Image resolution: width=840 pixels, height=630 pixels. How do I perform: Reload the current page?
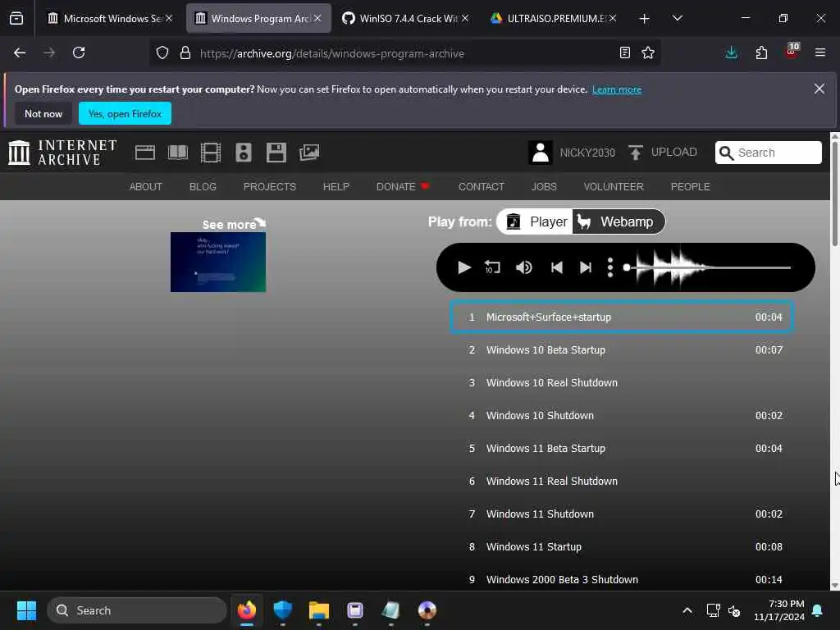coord(79,52)
